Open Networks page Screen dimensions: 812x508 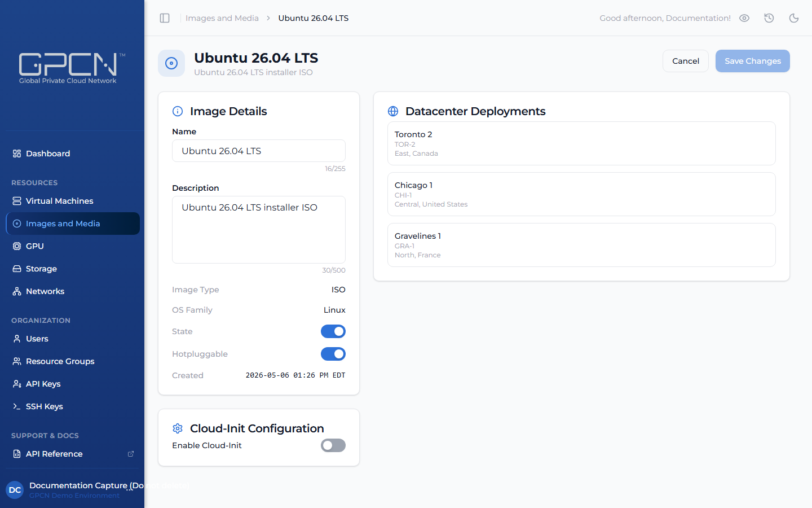73,291
